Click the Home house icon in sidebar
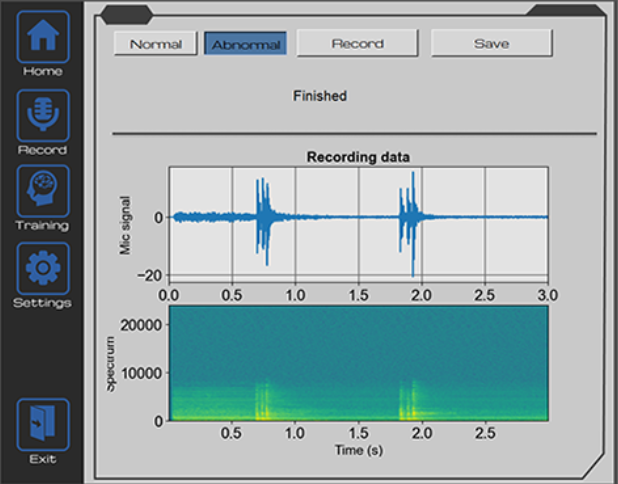 coord(43,36)
